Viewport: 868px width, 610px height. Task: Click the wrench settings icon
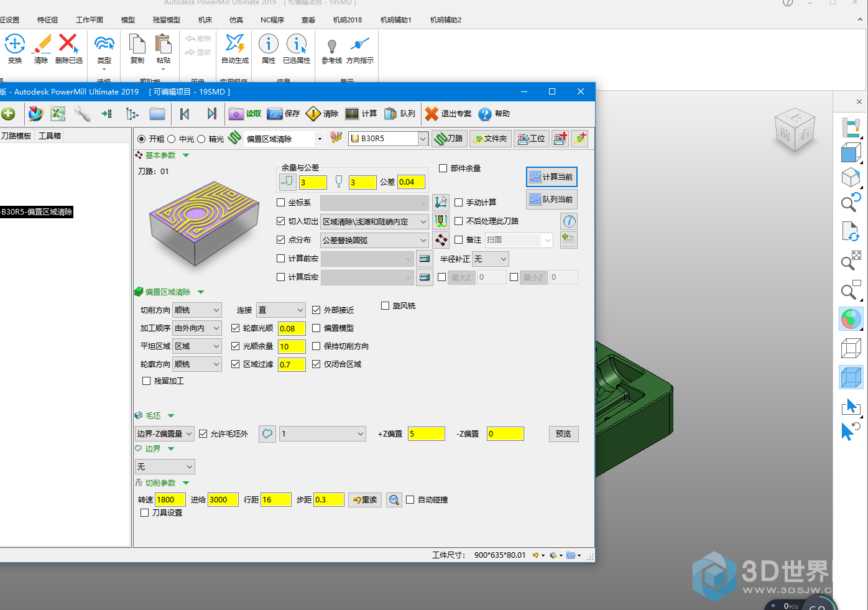pyautogui.click(x=82, y=114)
